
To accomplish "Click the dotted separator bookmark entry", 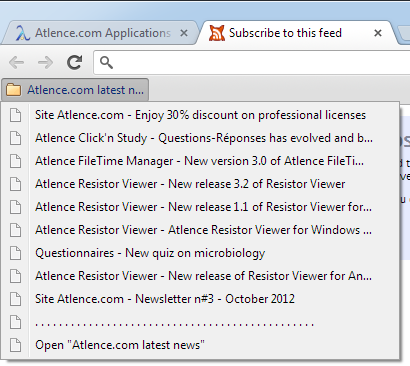I will point(200,322).
